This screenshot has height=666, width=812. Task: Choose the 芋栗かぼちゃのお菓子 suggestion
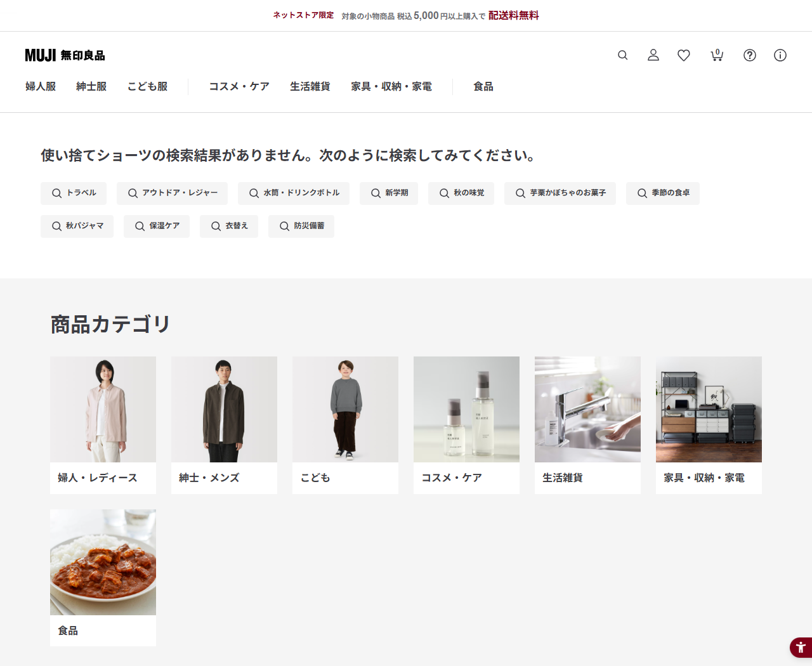[x=560, y=193]
